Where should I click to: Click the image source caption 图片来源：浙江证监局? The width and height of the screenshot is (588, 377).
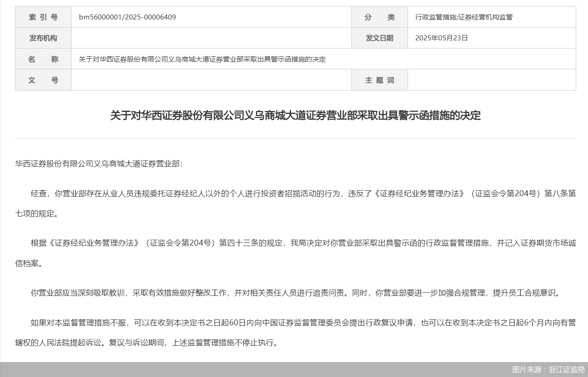548,369
